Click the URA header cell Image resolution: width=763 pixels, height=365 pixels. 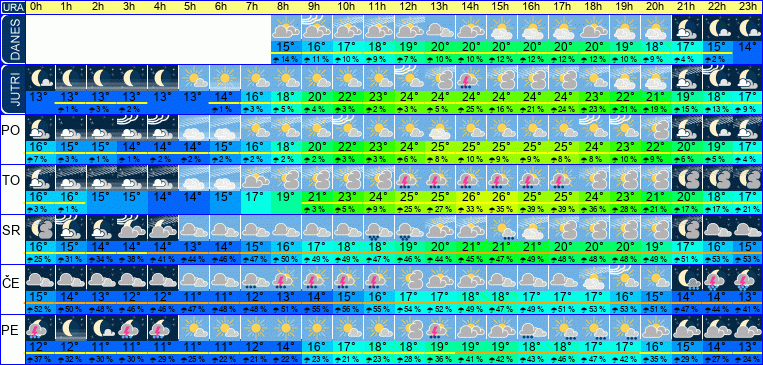pyautogui.click(x=12, y=7)
